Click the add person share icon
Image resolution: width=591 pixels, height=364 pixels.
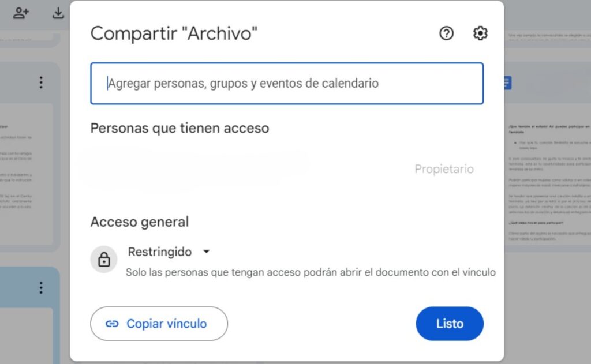pyautogui.click(x=21, y=13)
